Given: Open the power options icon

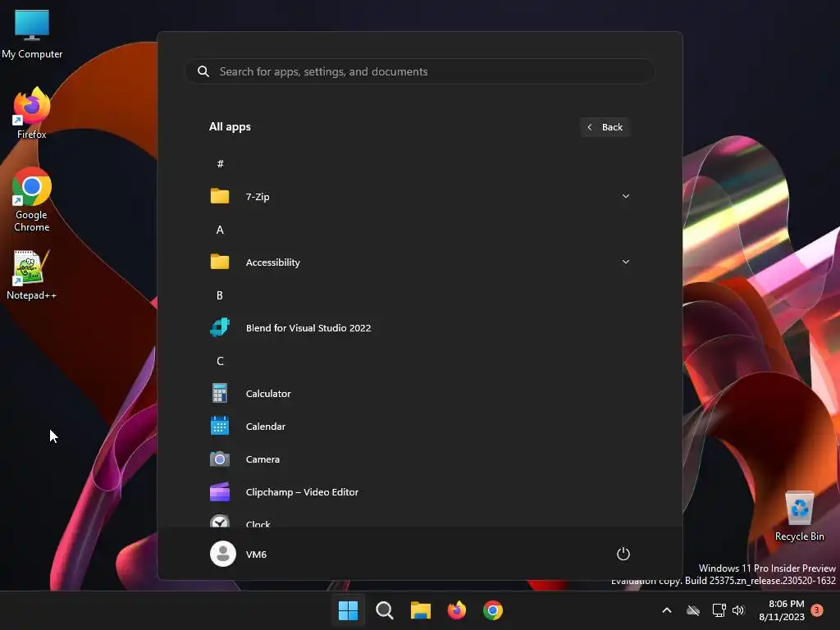Looking at the screenshot, I should 623,554.
